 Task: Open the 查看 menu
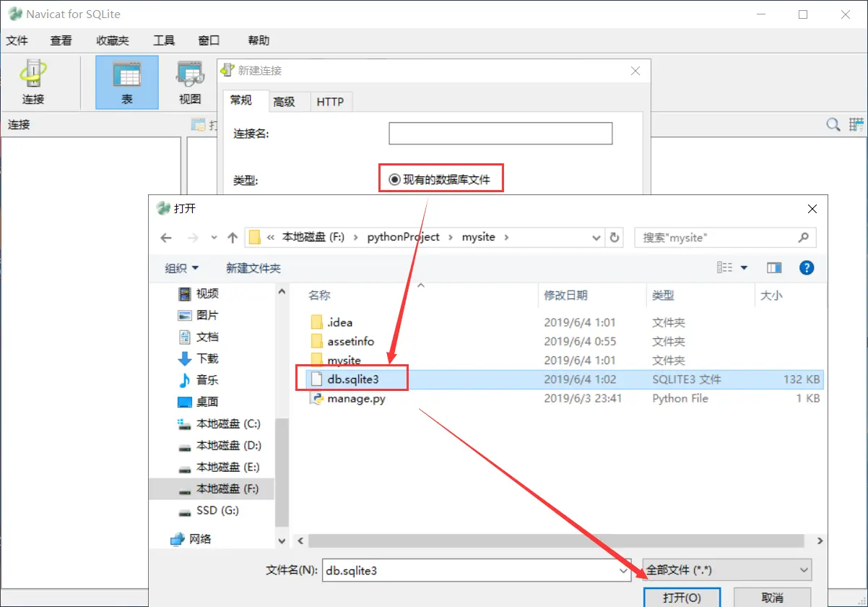61,40
